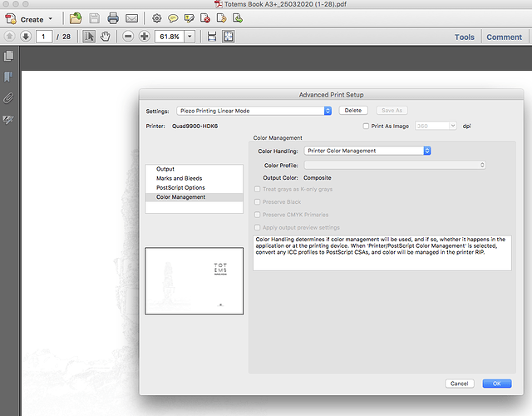
Task: Open the attachments paperclip panel
Action: 9,97
